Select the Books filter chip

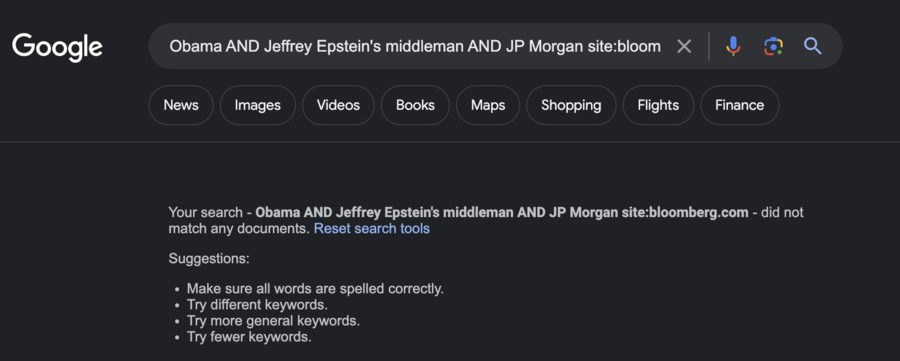(415, 105)
